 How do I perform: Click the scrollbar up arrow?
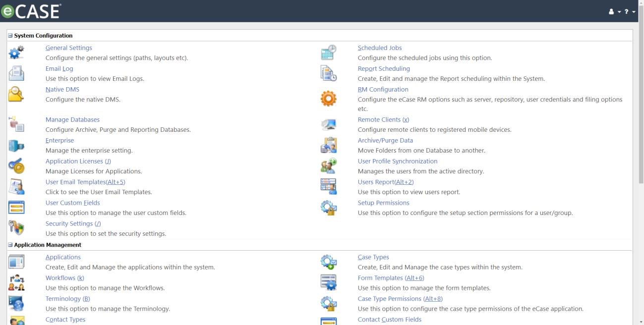tap(641, 3)
